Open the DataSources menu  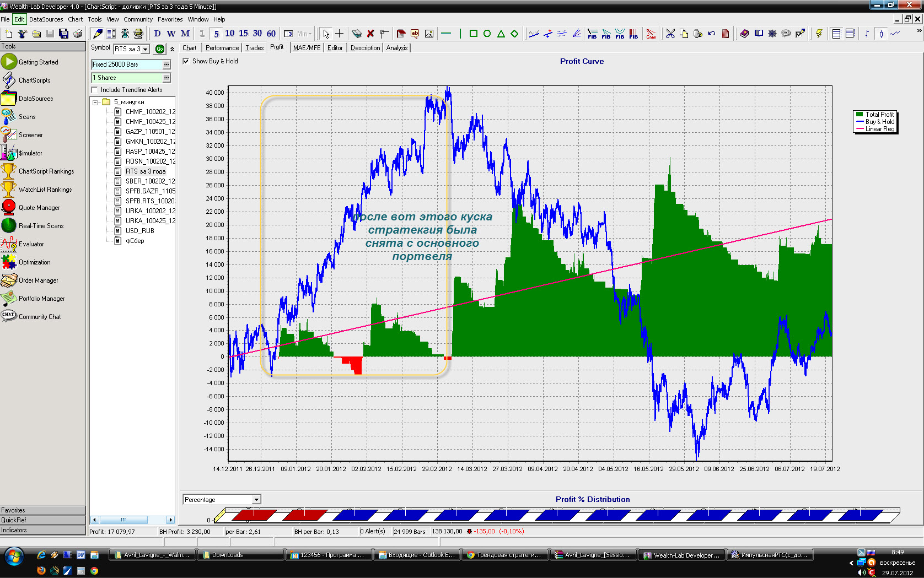tap(46, 19)
